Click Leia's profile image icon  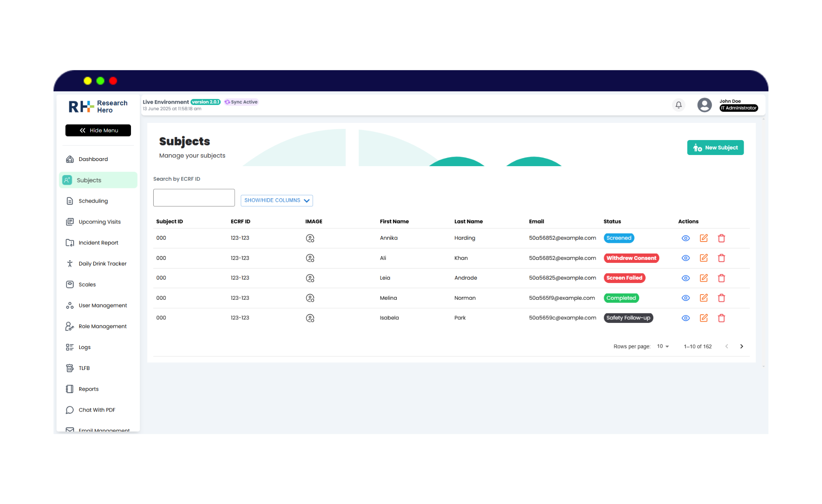point(310,278)
